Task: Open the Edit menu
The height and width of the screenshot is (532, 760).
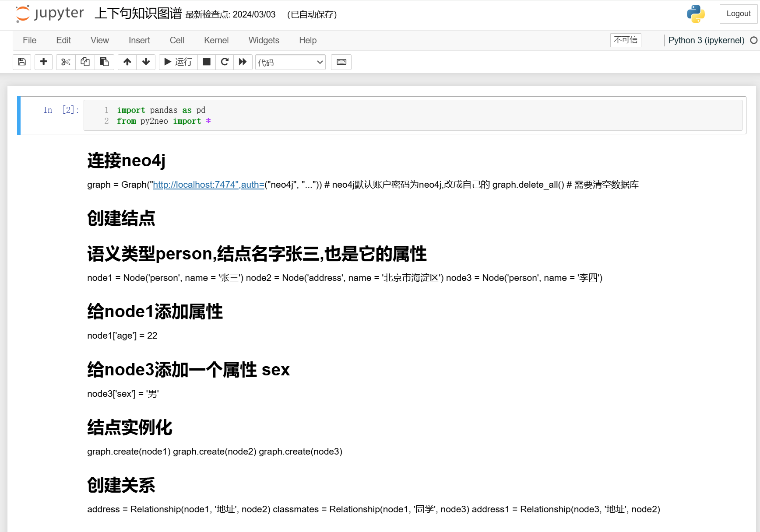Action: (x=63, y=40)
